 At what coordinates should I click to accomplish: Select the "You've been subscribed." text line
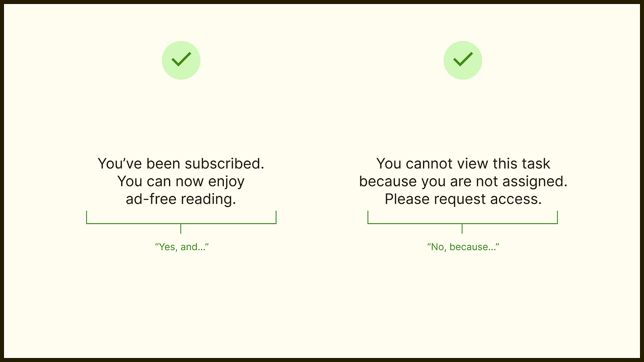181,164
